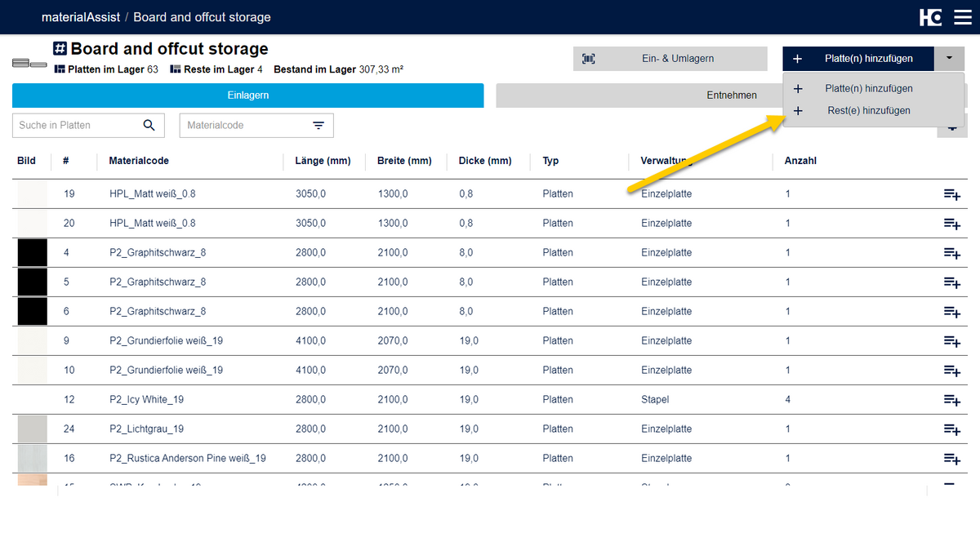Click add-to-list icon for P2_Icy White_19 row
Screen dimensions: 980x551
(951, 400)
